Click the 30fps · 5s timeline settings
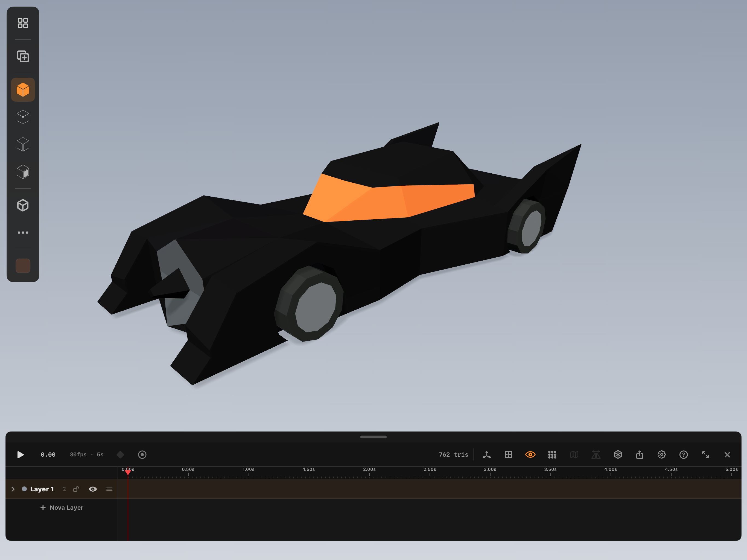 click(x=86, y=455)
